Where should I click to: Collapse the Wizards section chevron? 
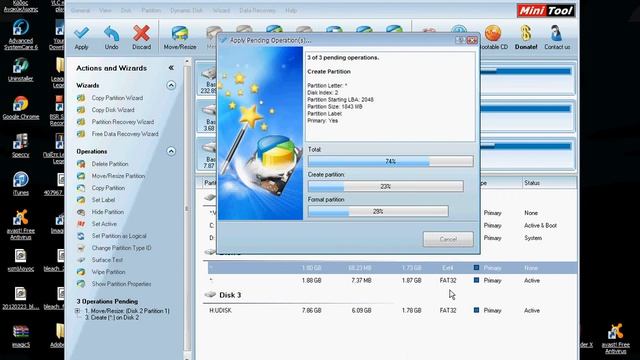pos(171,85)
